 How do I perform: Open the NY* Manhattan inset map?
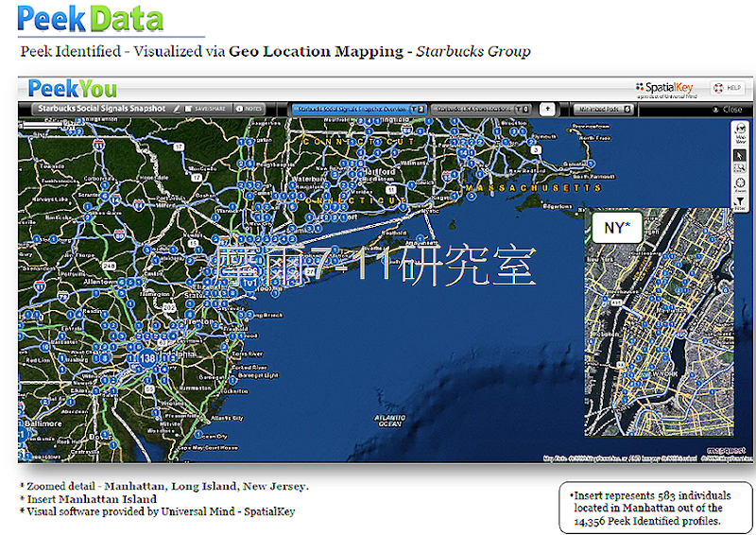tap(659, 322)
